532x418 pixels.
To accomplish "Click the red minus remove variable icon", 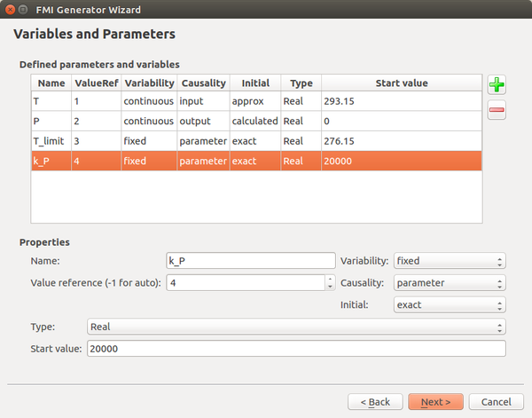I will 497,111.
